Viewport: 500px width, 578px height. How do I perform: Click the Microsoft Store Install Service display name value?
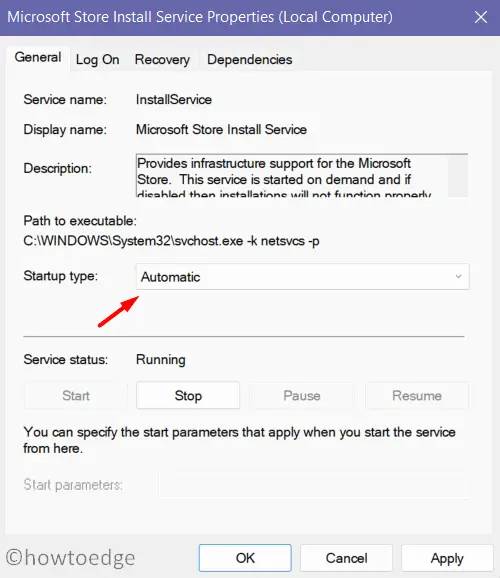coord(221,129)
